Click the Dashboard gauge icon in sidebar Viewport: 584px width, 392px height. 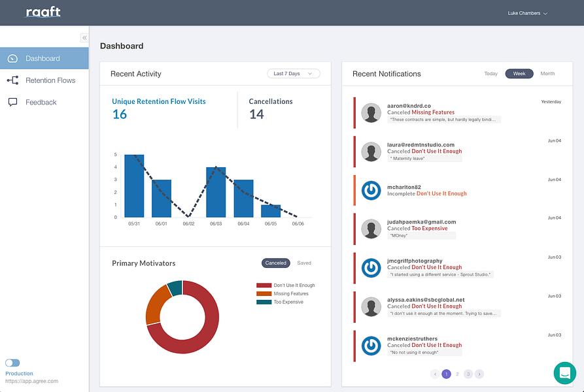[12, 58]
